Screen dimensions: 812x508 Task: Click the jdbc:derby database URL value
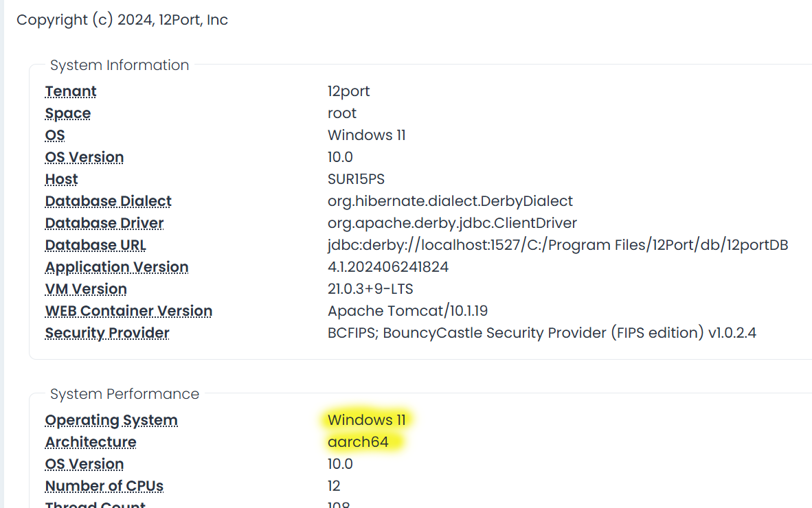click(x=557, y=245)
